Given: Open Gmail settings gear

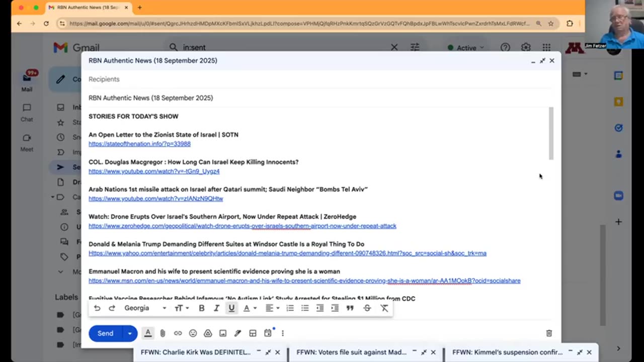Looking at the screenshot, I should click(526, 47).
